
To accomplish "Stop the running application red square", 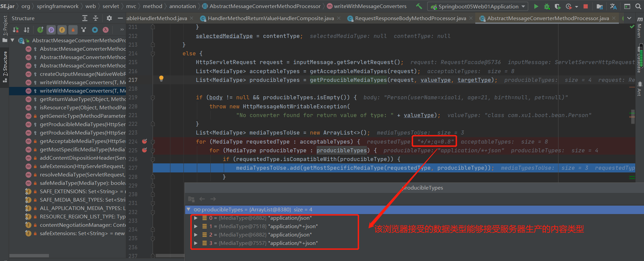I will [586, 6].
